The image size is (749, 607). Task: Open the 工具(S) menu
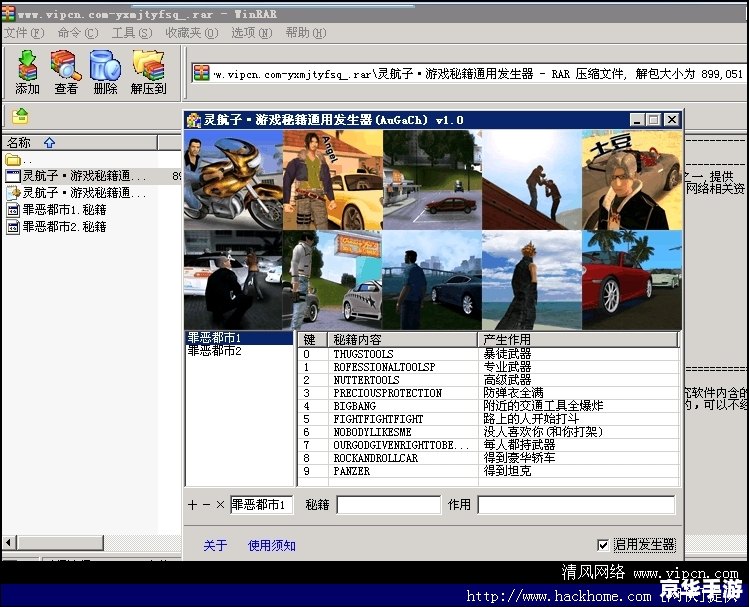(x=132, y=33)
